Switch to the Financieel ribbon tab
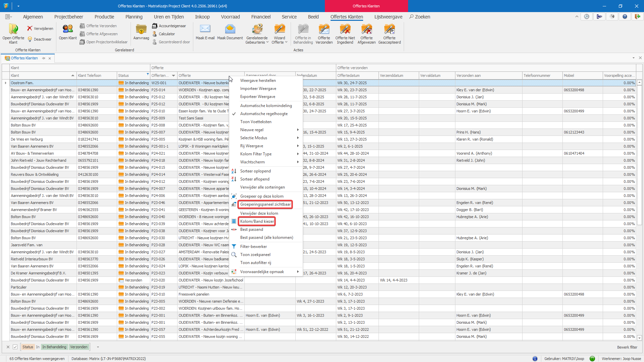Viewport: 644px width, 362px height. coord(261,17)
